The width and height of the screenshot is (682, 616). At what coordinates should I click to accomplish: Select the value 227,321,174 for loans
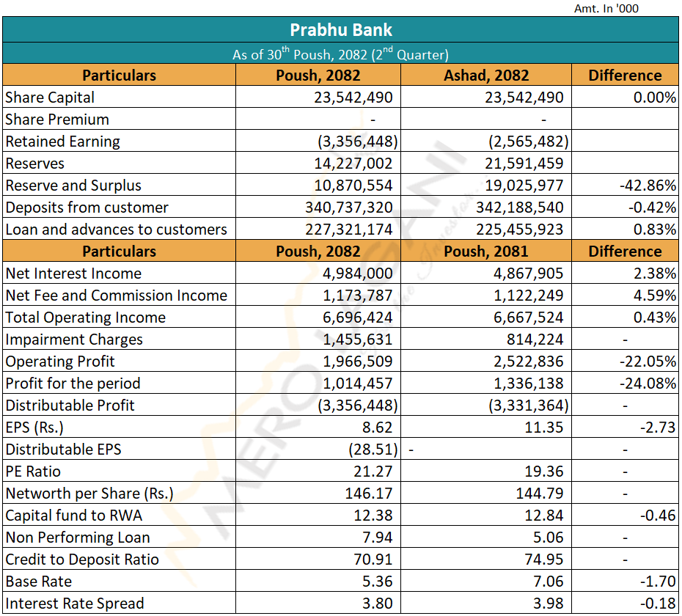point(348,230)
